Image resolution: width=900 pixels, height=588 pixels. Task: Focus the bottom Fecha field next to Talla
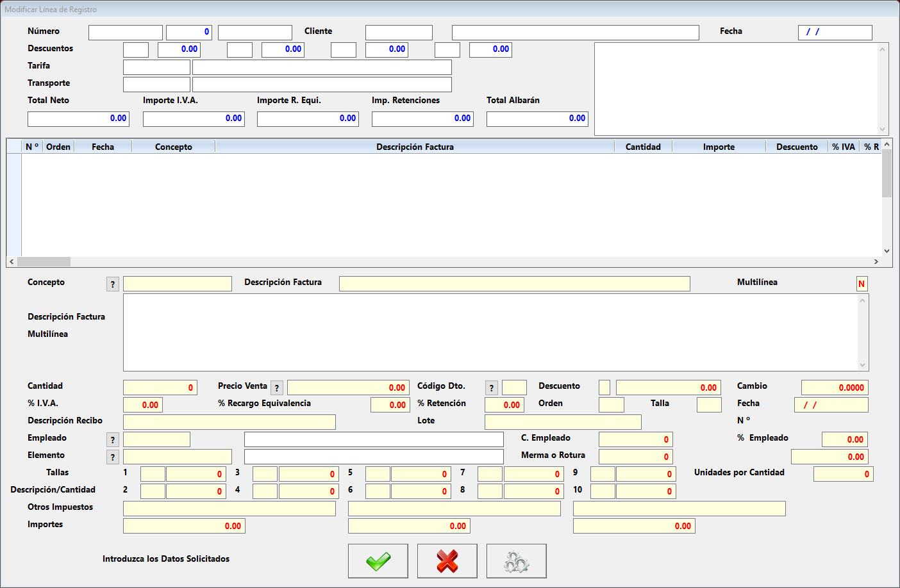[831, 405]
